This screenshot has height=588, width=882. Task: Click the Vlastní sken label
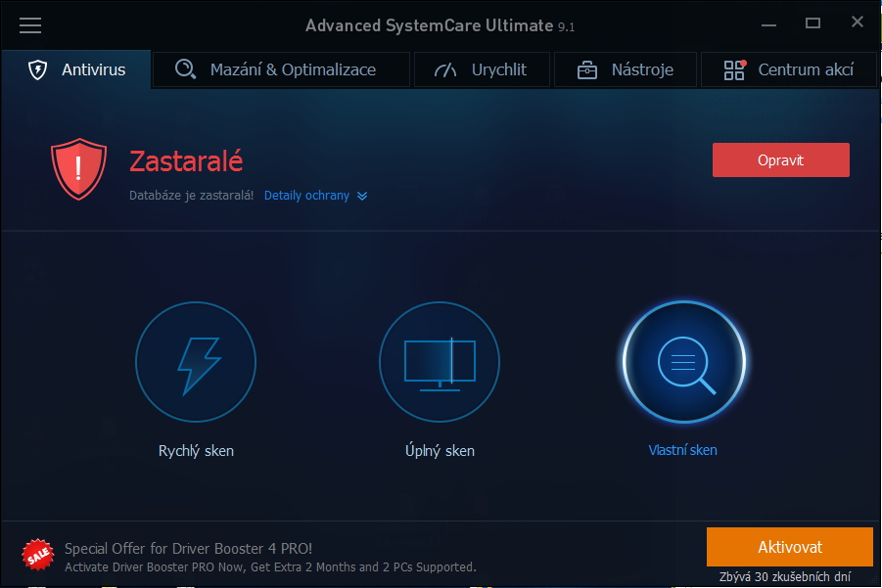tap(683, 450)
